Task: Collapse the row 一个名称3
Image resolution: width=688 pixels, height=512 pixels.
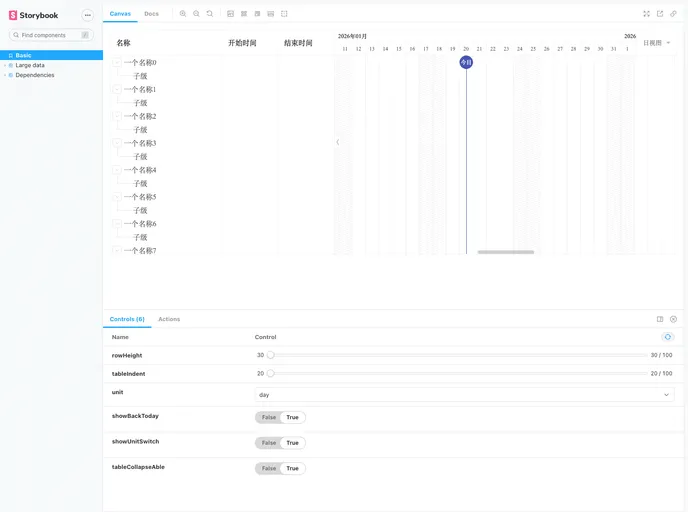Action: [117, 143]
